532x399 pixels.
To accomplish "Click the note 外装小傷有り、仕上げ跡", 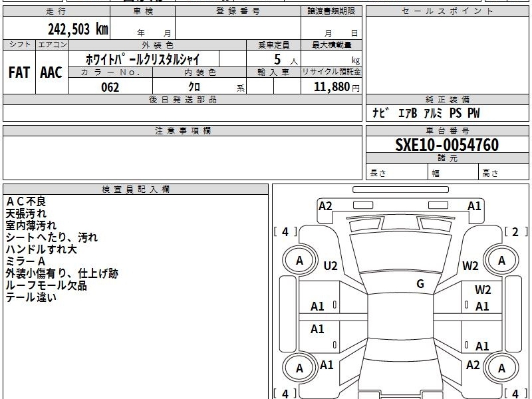I will [62, 273].
